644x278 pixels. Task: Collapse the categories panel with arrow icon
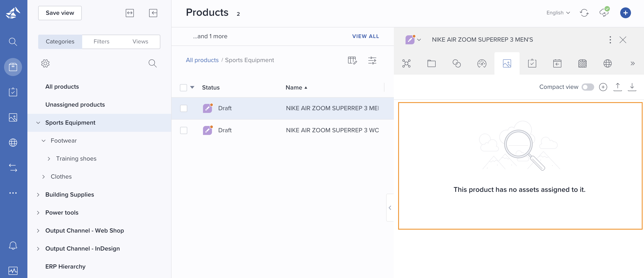(153, 13)
